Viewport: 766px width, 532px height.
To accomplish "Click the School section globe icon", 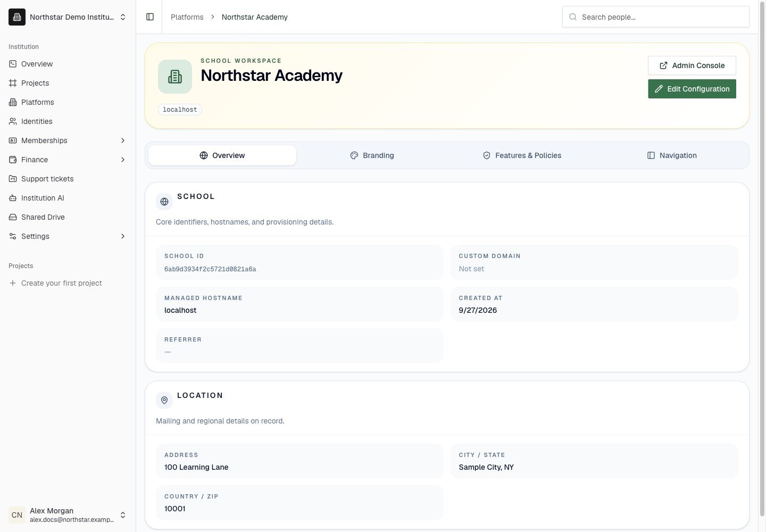I will click(164, 202).
